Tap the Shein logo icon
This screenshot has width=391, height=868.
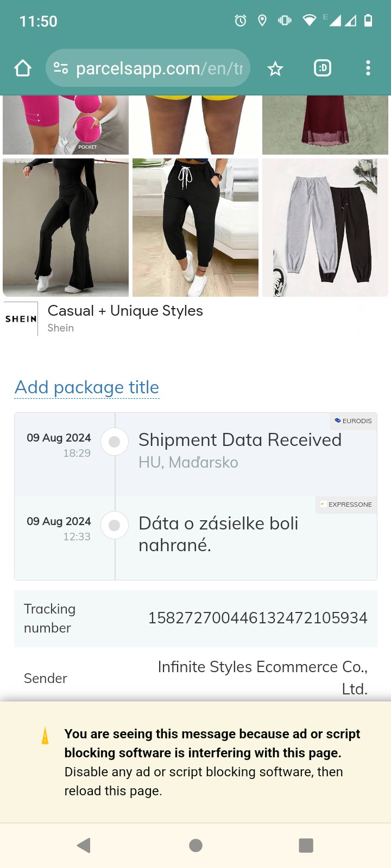click(21, 319)
